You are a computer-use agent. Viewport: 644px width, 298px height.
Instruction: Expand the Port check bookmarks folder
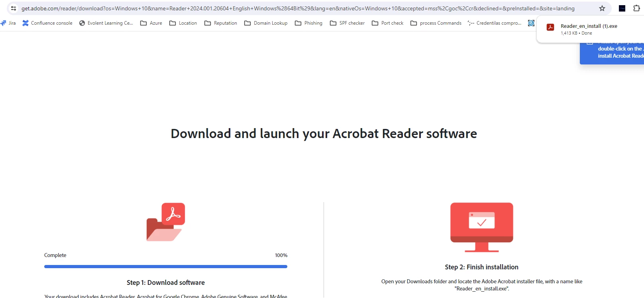387,23
